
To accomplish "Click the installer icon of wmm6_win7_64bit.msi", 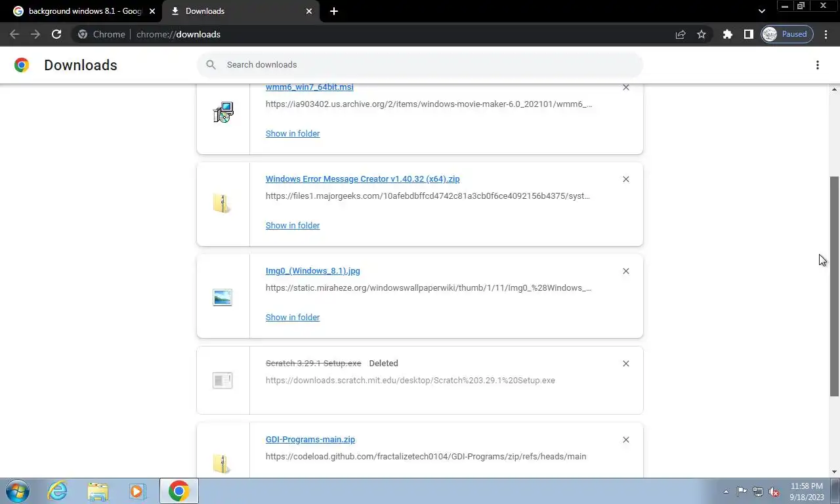I will pos(223,113).
